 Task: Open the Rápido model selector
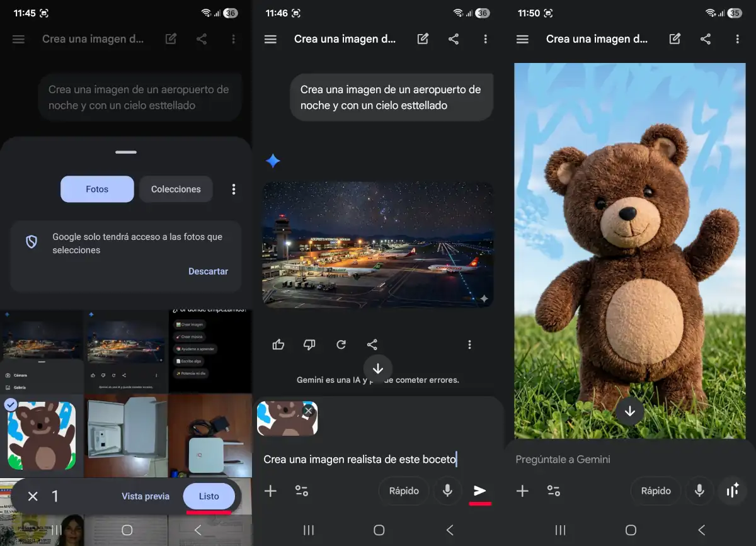(x=403, y=491)
